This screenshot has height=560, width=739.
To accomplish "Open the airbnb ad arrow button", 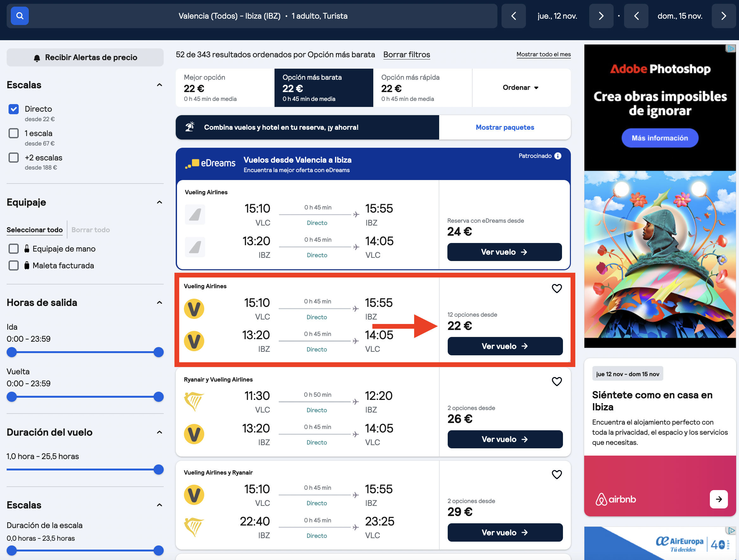I will coord(719,499).
